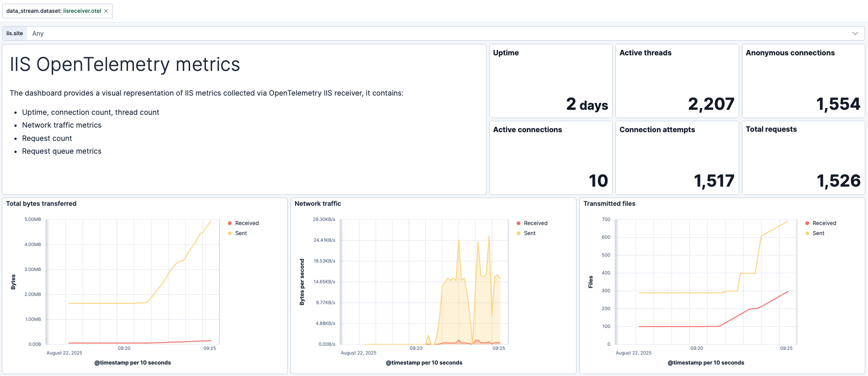Remove the data_stream.dataset filter with its X icon

click(106, 11)
